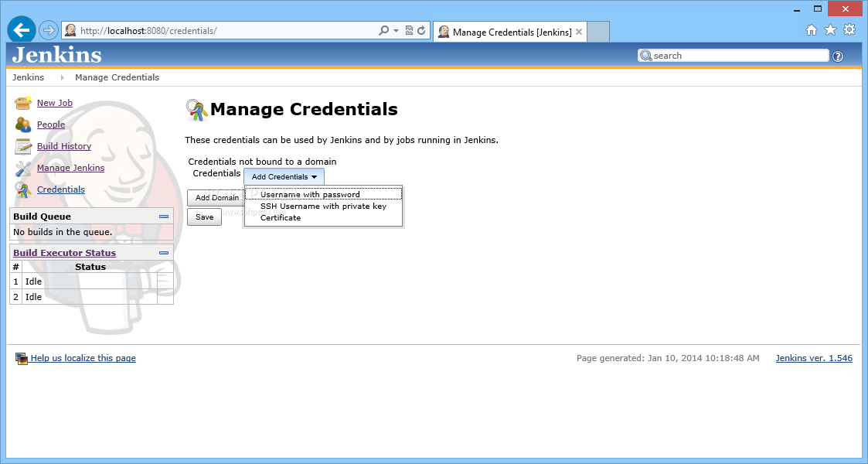Screen dimensions: 868x464
Task: Choose Certificate credential type
Action: coord(323,217)
